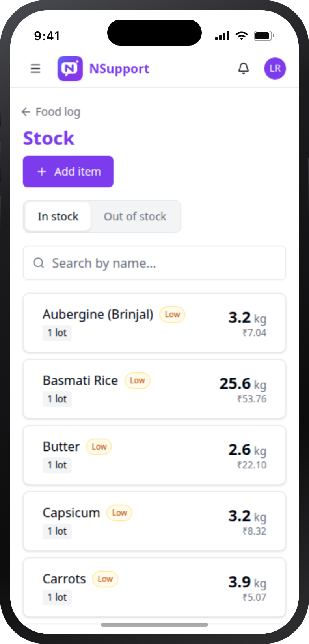Open the Carrots stock card
Screen dimensions: 309x644
pyautogui.click(x=154, y=587)
